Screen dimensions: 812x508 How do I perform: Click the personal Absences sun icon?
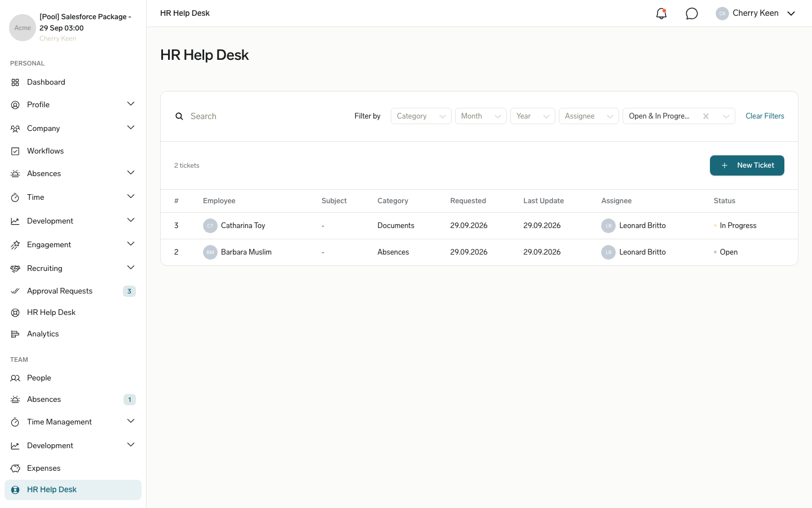[x=15, y=174]
